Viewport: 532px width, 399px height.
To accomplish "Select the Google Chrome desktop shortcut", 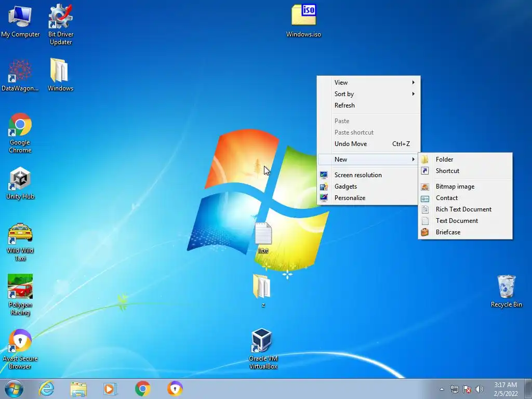I will 20,133.
